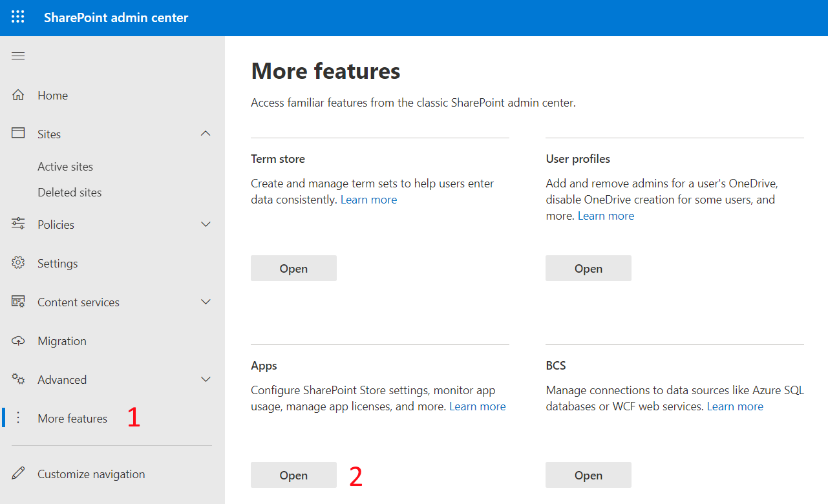Open the User profiles feature
The height and width of the screenshot is (504, 828).
[x=588, y=268]
